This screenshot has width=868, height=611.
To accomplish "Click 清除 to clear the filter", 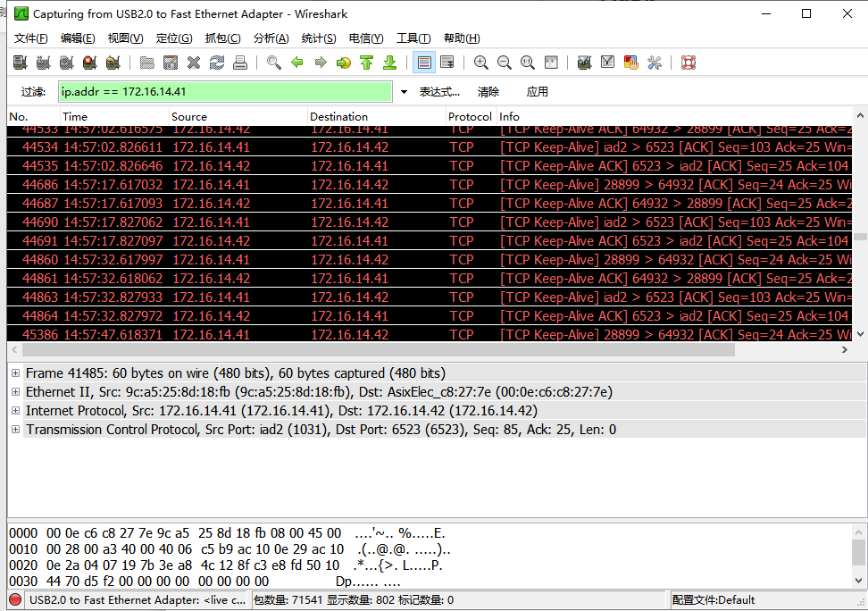I will [488, 92].
